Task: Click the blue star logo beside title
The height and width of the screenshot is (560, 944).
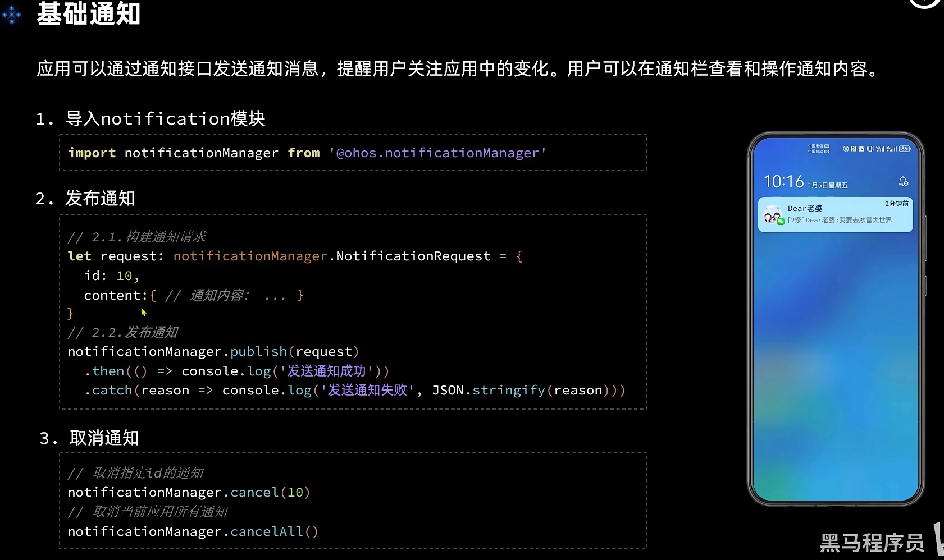Action: (x=12, y=15)
